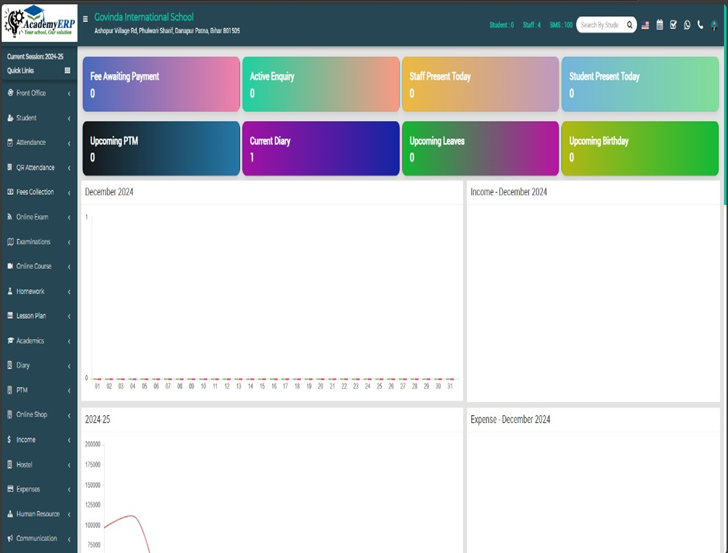
Task: Click the hamburger menu icon in header
Action: [85, 18]
